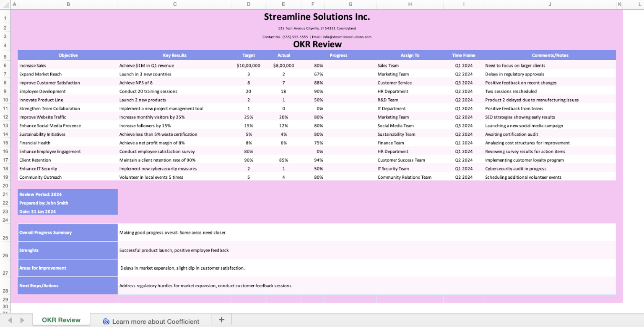Screen dimensions: 644x327
Task: Select the OKR Review title cell
Action: point(317,44)
